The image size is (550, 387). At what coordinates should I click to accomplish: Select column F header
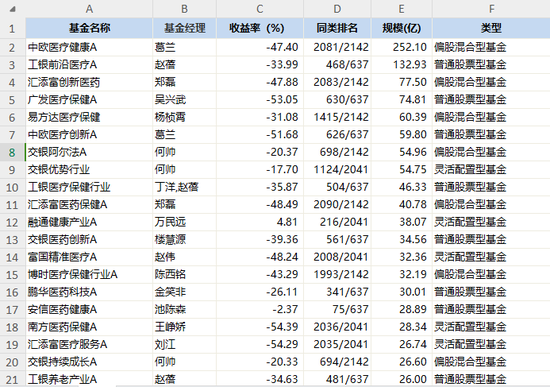(x=491, y=9)
